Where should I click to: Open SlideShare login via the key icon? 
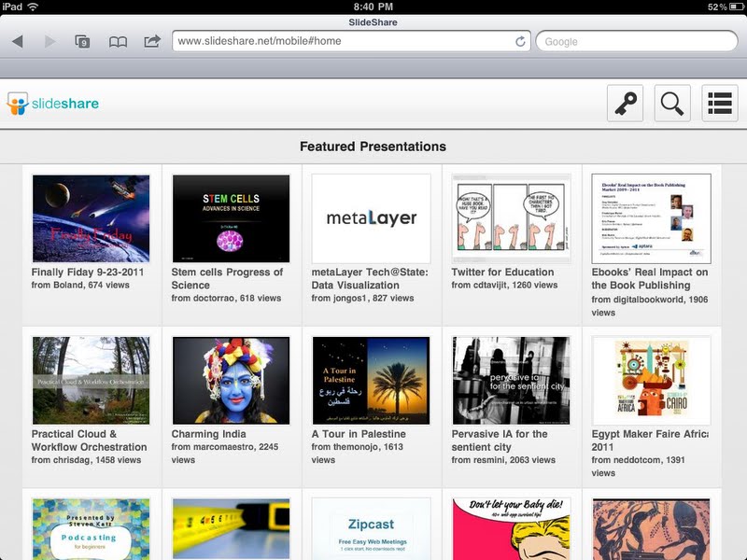(625, 104)
